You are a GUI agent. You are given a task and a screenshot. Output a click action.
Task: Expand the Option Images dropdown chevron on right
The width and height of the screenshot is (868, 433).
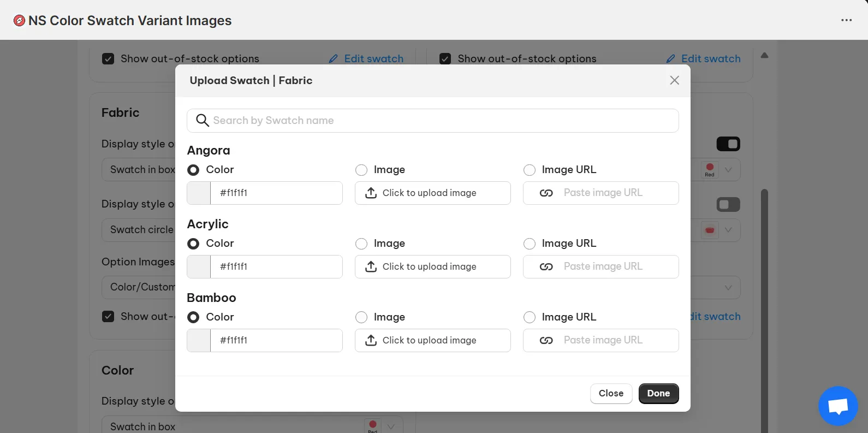pos(728,288)
